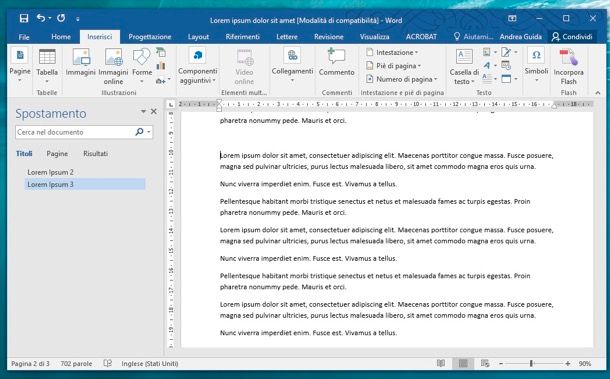This screenshot has height=379, width=610.
Task: Open Componenti aggiuntivi
Action: pyautogui.click(x=197, y=65)
